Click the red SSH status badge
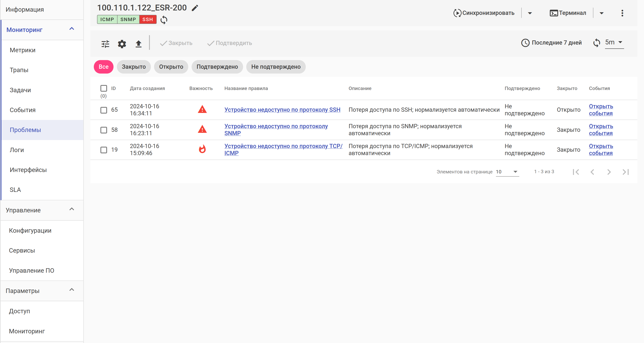 click(x=147, y=19)
